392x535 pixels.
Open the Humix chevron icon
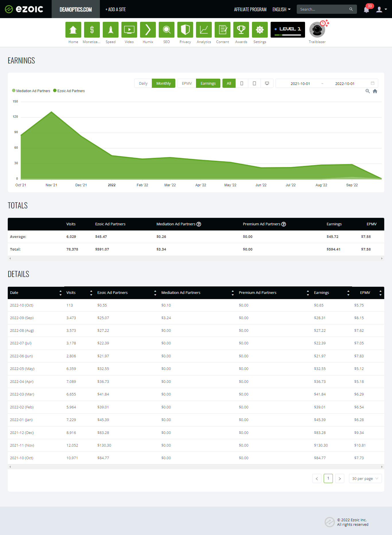148,30
